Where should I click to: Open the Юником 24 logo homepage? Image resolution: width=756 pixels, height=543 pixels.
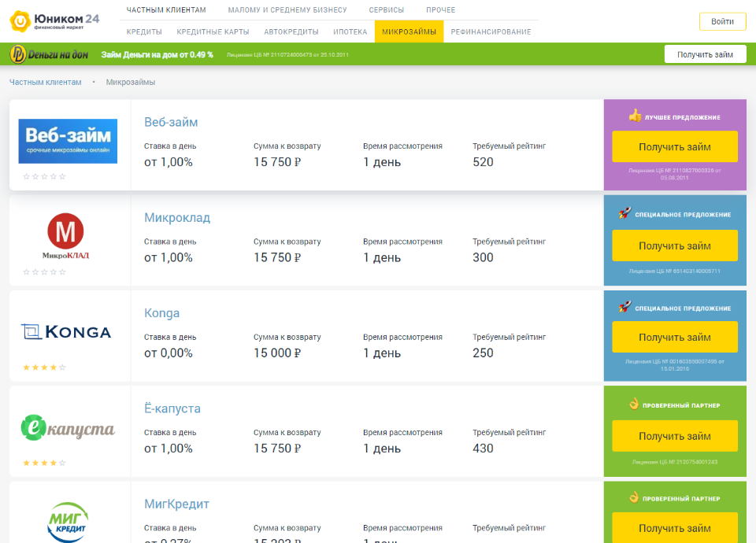tap(54, 20)
